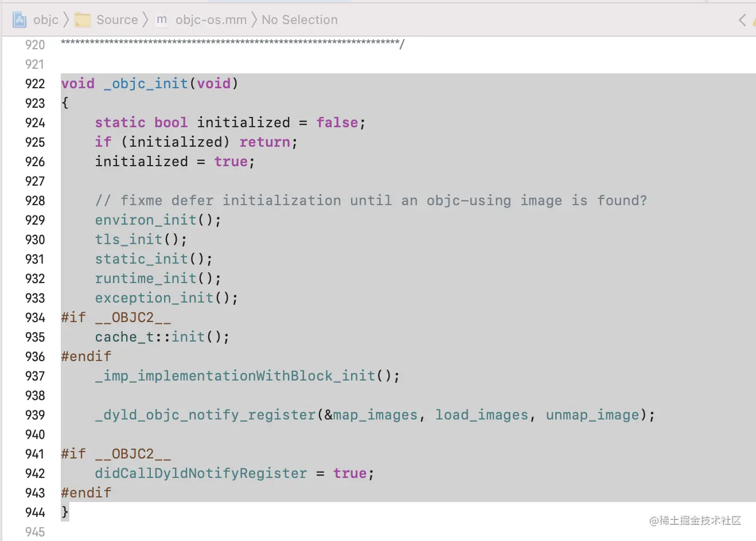Image resolution: width=756 pixels, height=541 pixels.
Task: Click the first #if __OBJC2__ directive
Action: tap(116, 317)
